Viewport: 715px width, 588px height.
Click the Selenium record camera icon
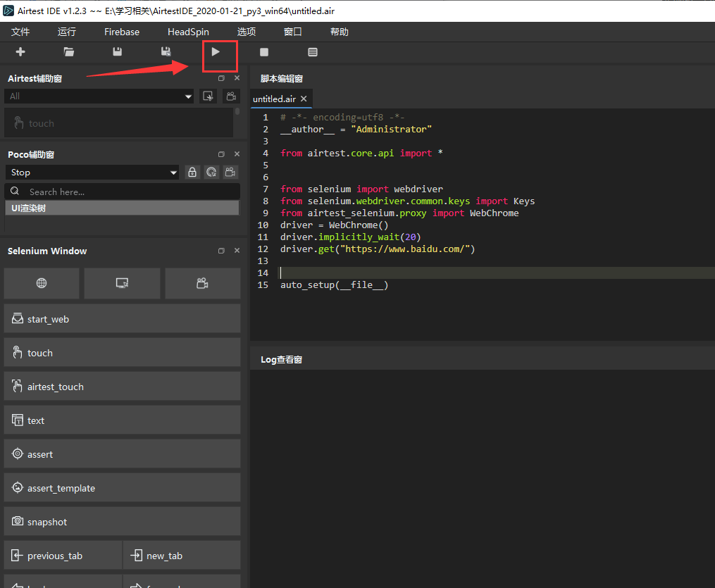click(202, 283)
